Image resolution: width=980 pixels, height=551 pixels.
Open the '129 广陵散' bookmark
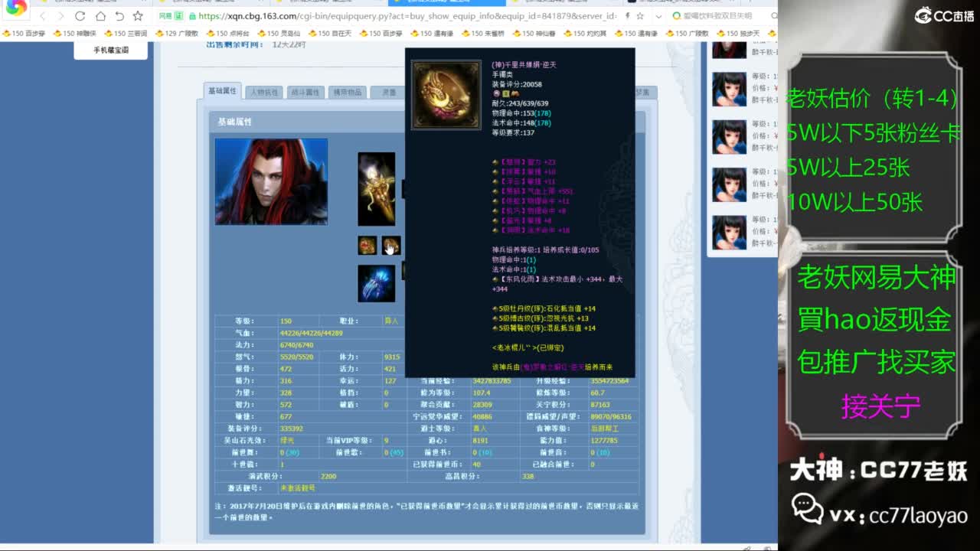(x=177, y=33)
